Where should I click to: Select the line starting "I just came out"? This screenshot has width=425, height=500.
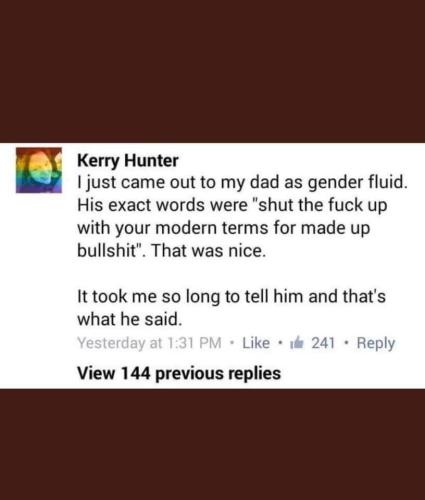242,183
